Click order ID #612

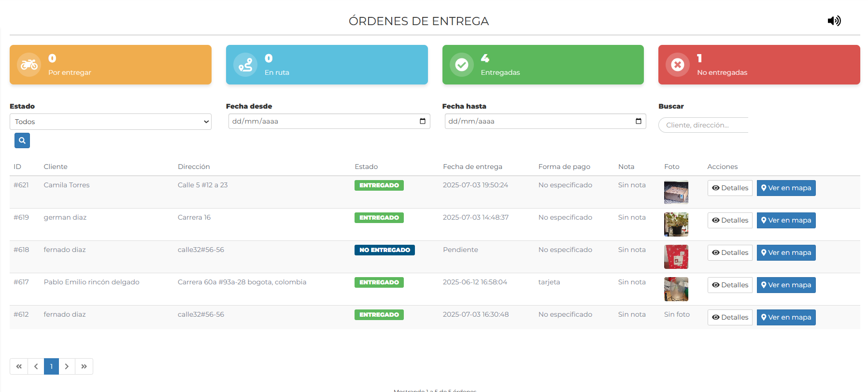click(x=21, y=314)
